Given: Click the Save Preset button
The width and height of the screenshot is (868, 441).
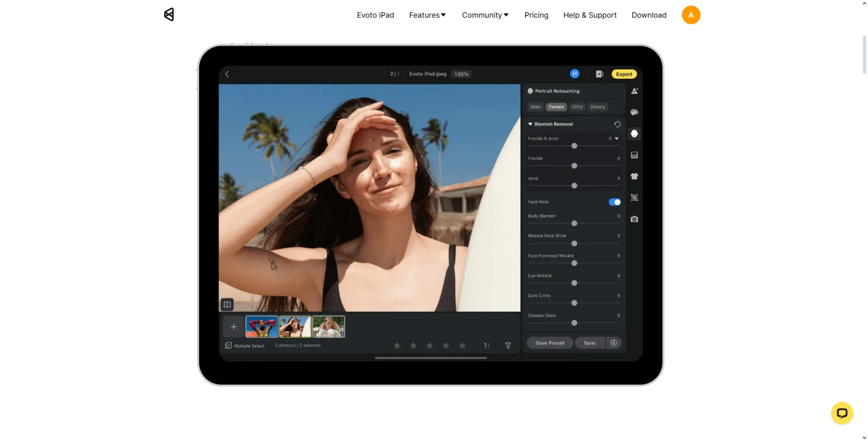Looking at the screenshot, I should pos(549,343).
